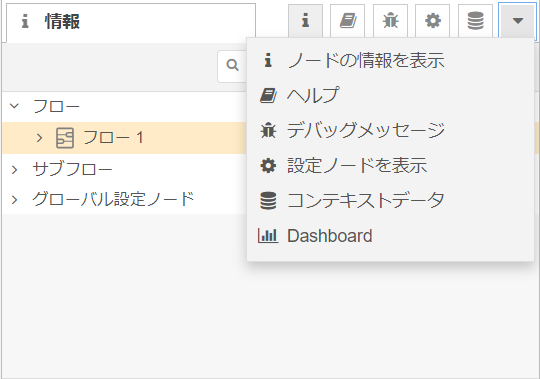The image size is (540, 379).
Task: Open the context data database tab icon
Action: pyautogui.click(x=475, y=21)
